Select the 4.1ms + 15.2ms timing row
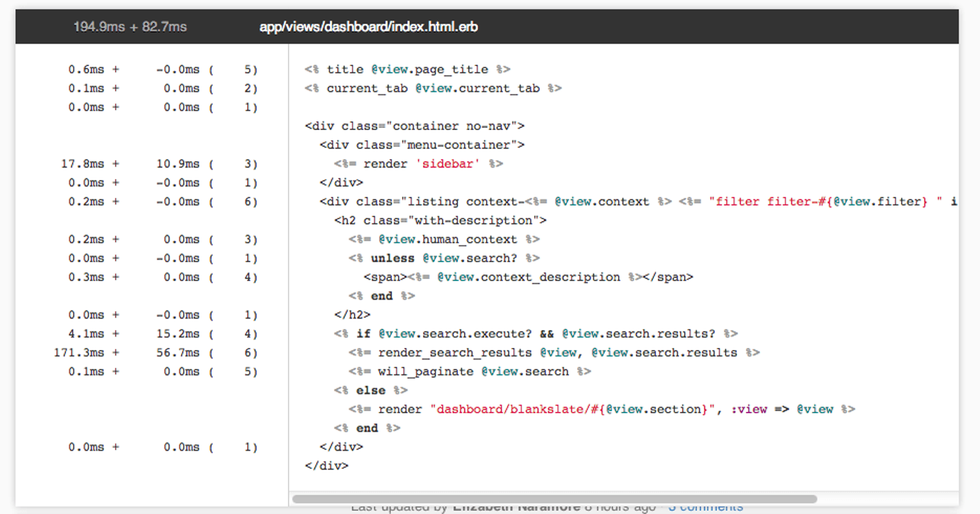Screen dimensions: 980x514 click(x=155, y=334)
